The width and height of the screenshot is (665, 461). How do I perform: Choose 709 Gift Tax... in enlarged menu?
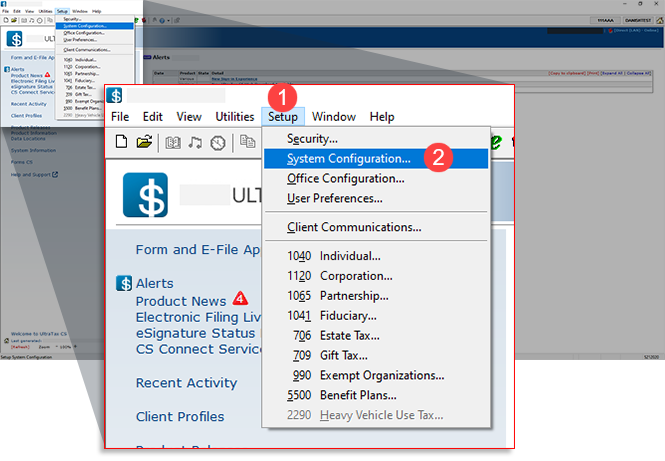click(x=376, y=355)
